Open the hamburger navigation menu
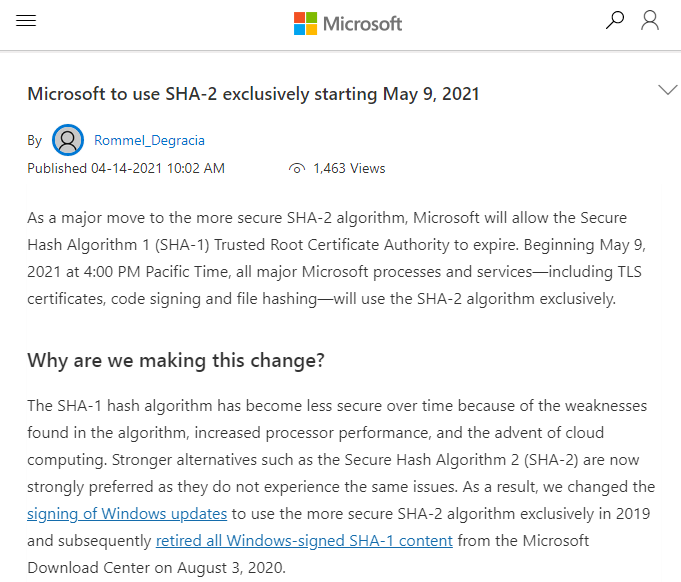Screen dimensions: 681x582 [x=27, y=21]
